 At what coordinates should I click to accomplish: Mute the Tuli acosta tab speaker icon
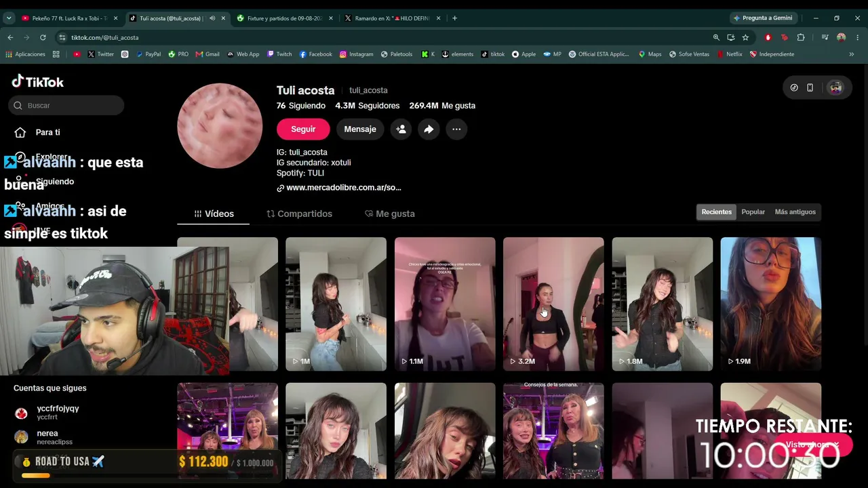point(212,18)
